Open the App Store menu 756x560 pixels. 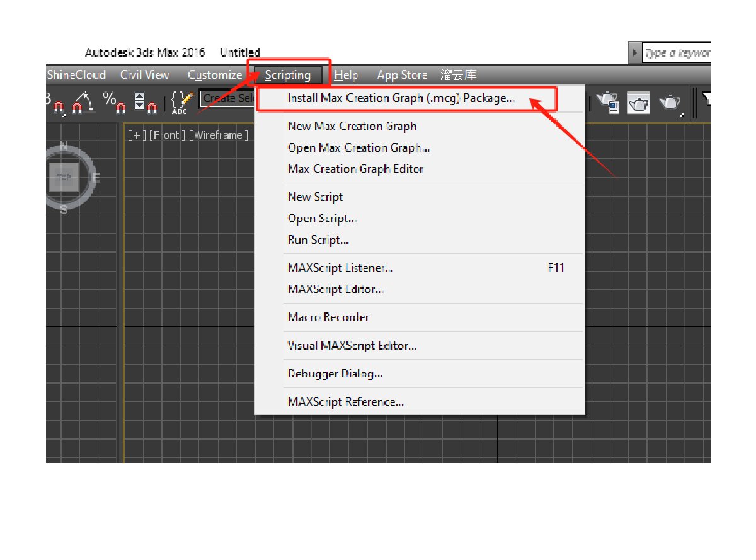pos(401,75)
